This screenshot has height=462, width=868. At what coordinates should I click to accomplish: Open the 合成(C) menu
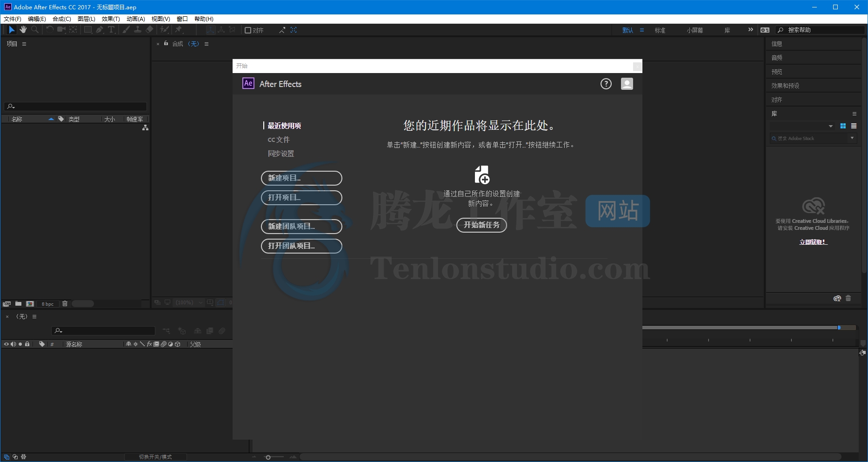tap(62, 19)
